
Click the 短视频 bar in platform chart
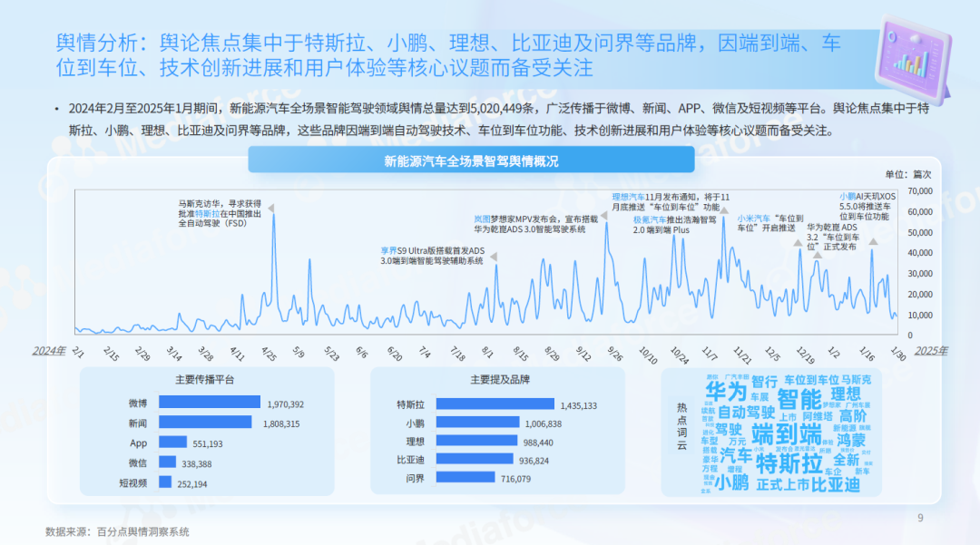click(x=165, y=482)
